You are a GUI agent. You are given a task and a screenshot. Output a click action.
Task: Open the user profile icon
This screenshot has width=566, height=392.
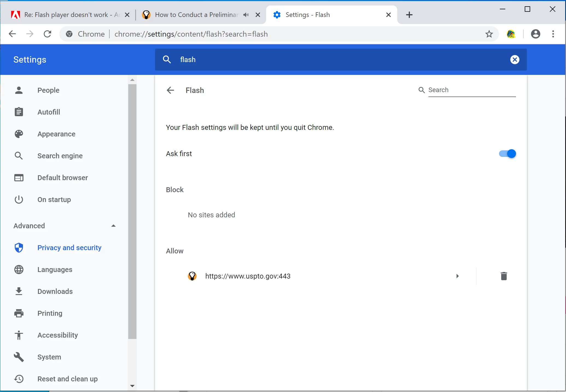[x=535, y=34]
